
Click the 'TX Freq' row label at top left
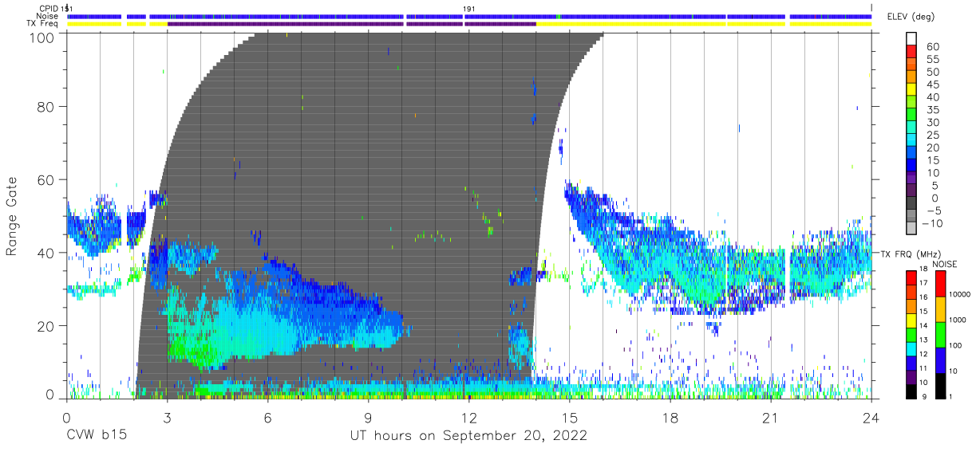[x=43, y=23]
